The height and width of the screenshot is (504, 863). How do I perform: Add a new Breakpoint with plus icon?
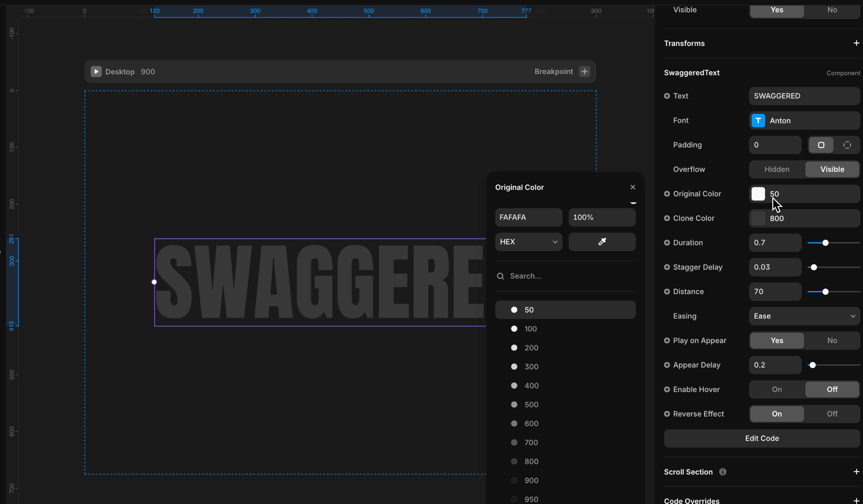point(585,72)
